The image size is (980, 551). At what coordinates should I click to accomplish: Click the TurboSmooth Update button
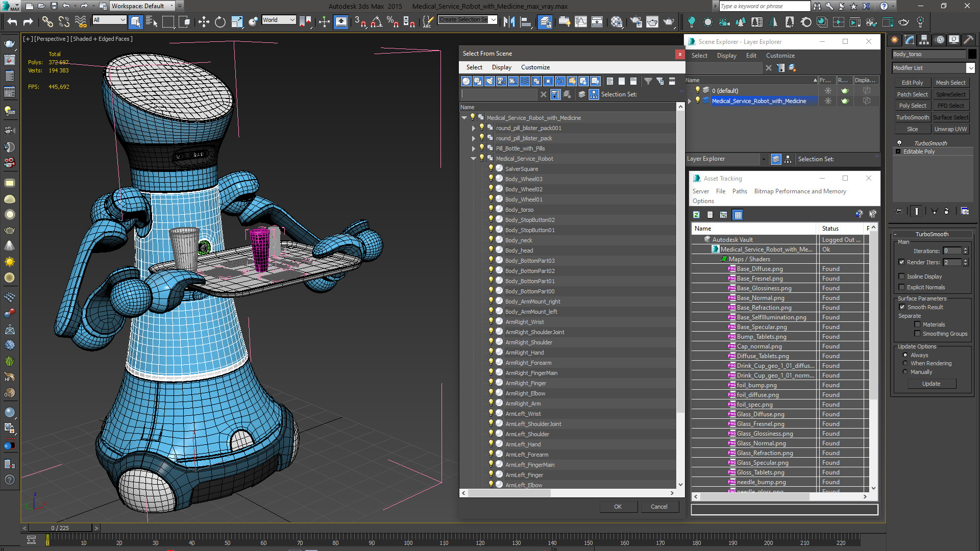pyautogui.click(x=931, y=384)
